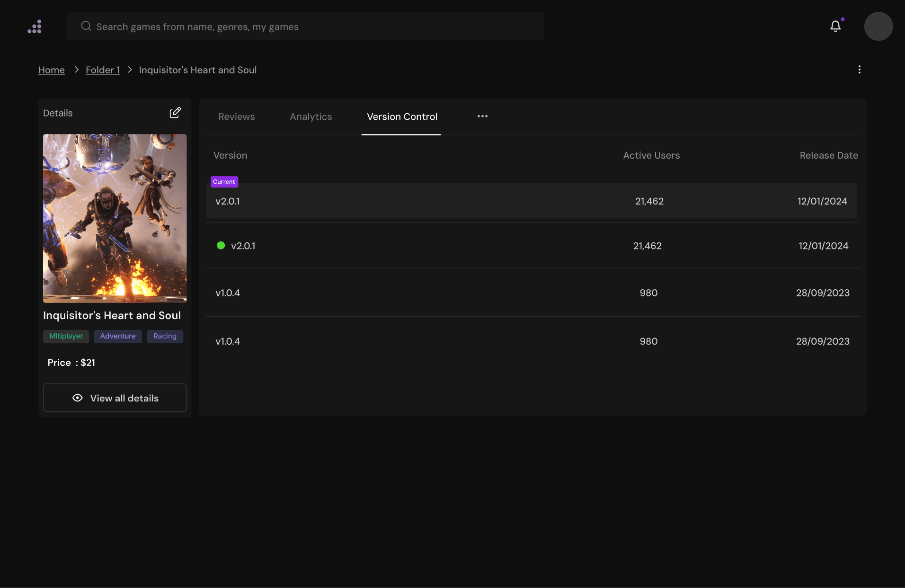Click the Details panel heading
The width and height of the screenshot is (905, 588).
click(58, 113)
